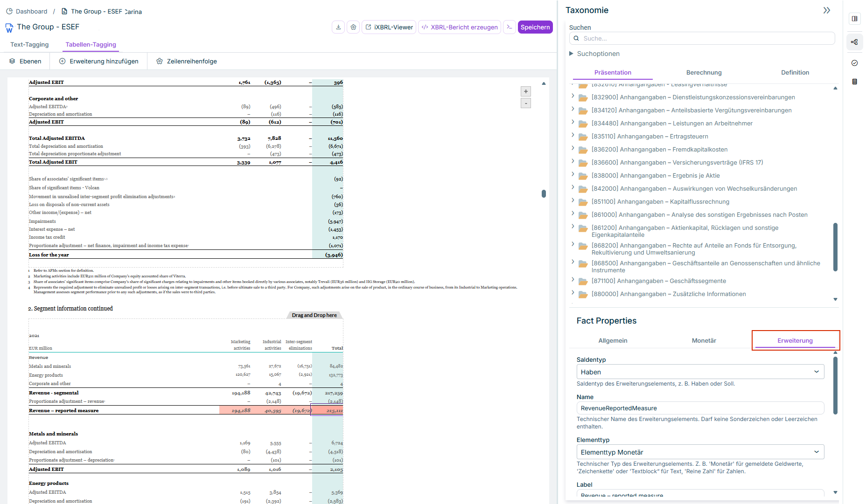The height and width of the screenshot is (504, 866).
Task: Switch to the Text-Tagging tab
Action: (x=29, y=45)
